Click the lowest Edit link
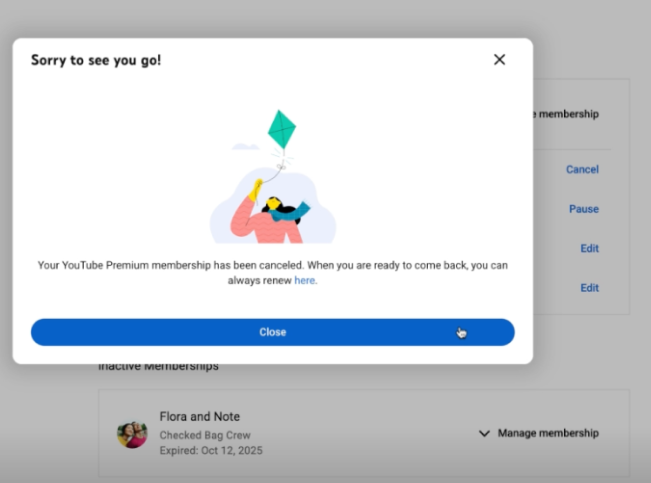 589,287
